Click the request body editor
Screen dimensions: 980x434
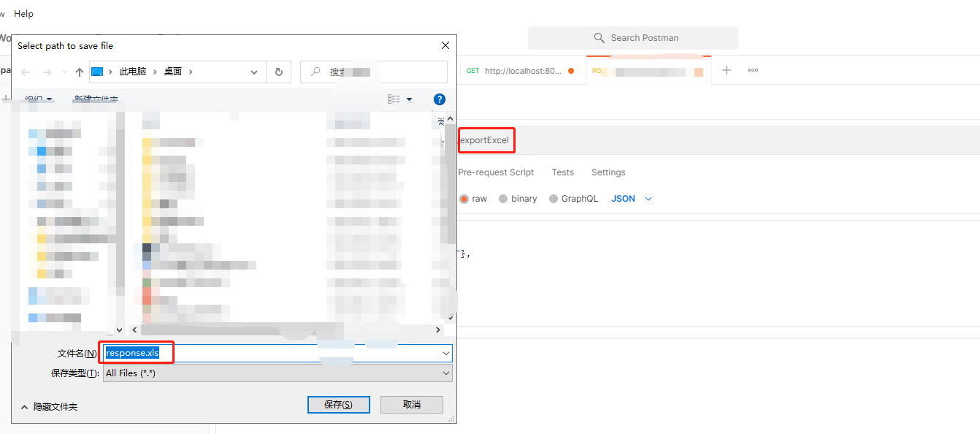click(719, 274)
